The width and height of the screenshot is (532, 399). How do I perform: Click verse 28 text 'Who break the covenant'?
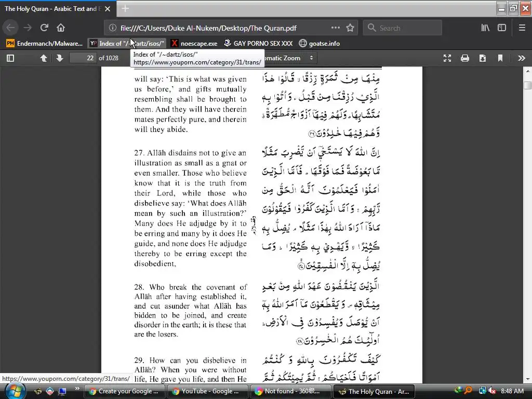coord(190,311)
